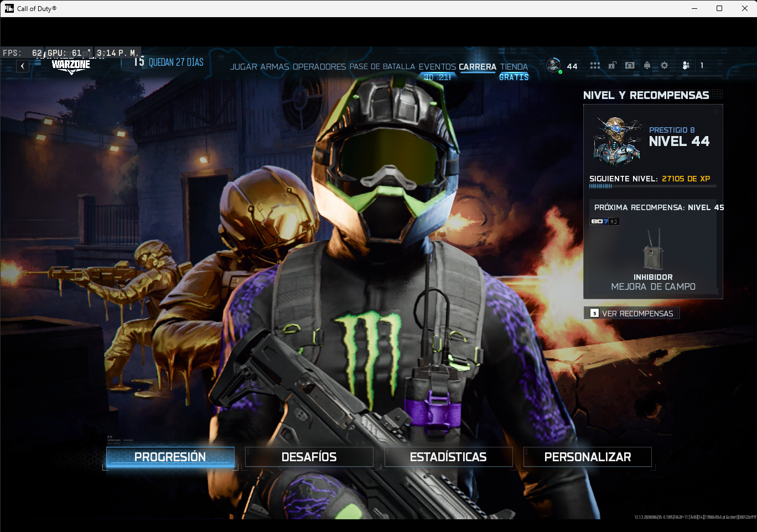Open the JUGAR tab

point(244,67)
